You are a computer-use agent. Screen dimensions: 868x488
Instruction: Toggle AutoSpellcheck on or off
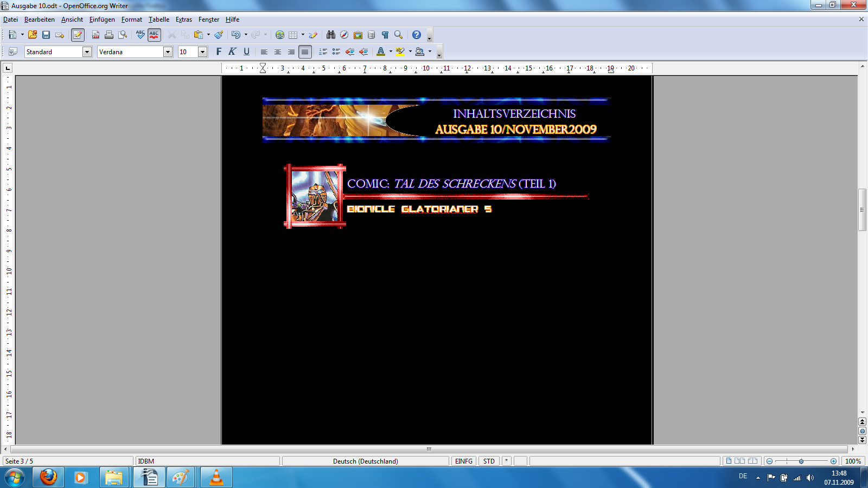153,35
